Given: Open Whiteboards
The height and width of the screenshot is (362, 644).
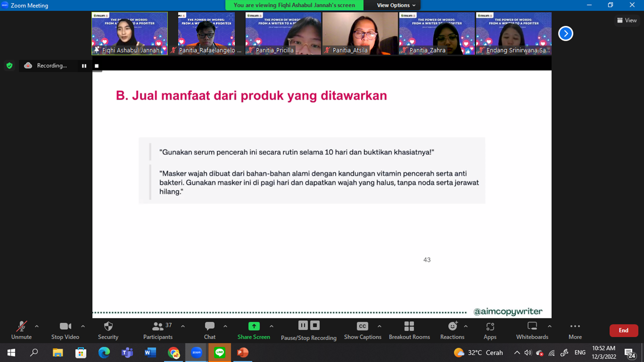Looking at the screenshot, I should tap(532, 327).
